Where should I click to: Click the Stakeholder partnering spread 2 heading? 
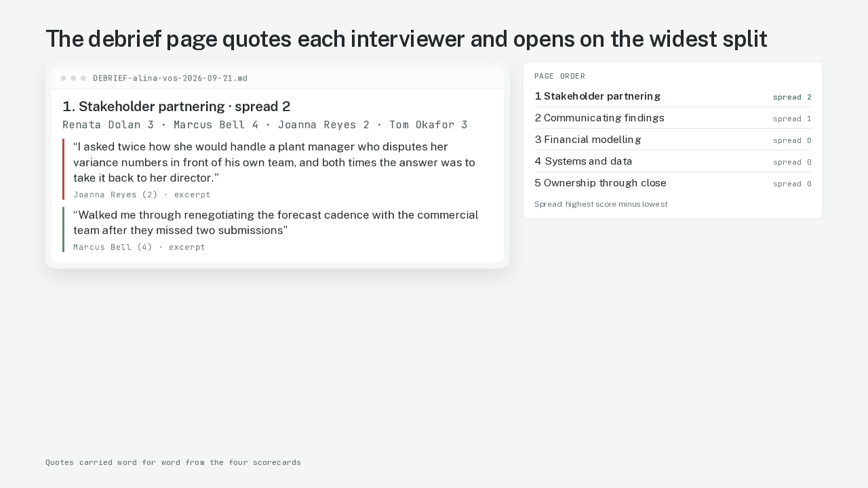tap(176, 106)
